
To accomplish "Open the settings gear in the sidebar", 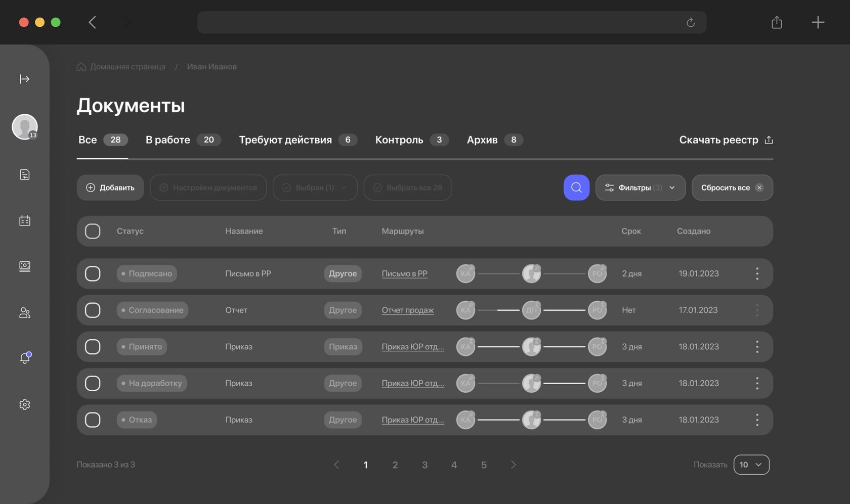I will coord(24,404).
